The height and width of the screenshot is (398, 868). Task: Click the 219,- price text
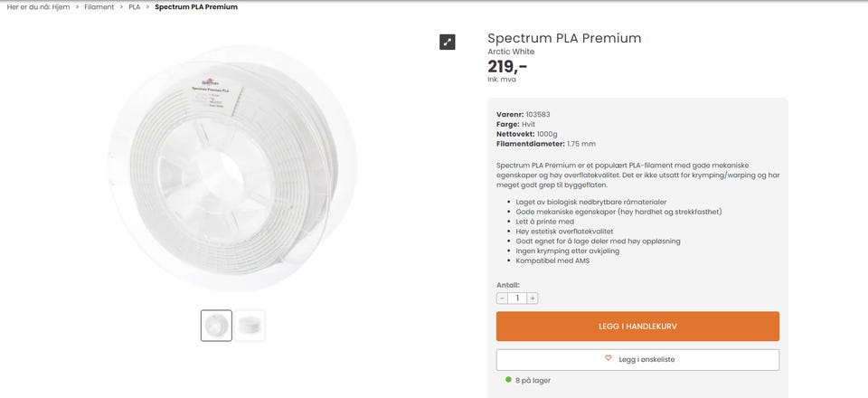pos(507,66)
